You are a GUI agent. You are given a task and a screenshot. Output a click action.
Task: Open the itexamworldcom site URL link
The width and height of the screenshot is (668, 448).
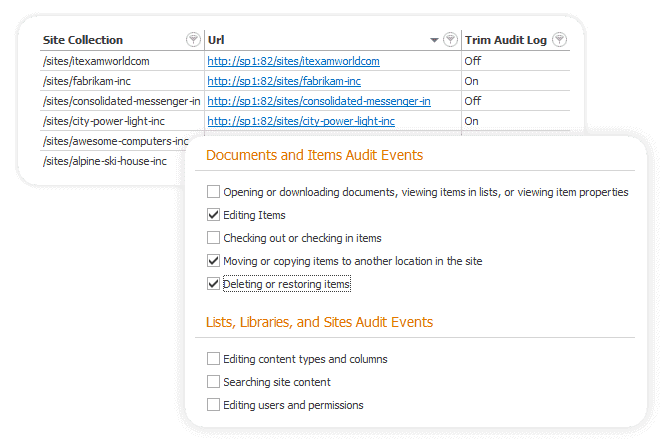coord(293,61)
